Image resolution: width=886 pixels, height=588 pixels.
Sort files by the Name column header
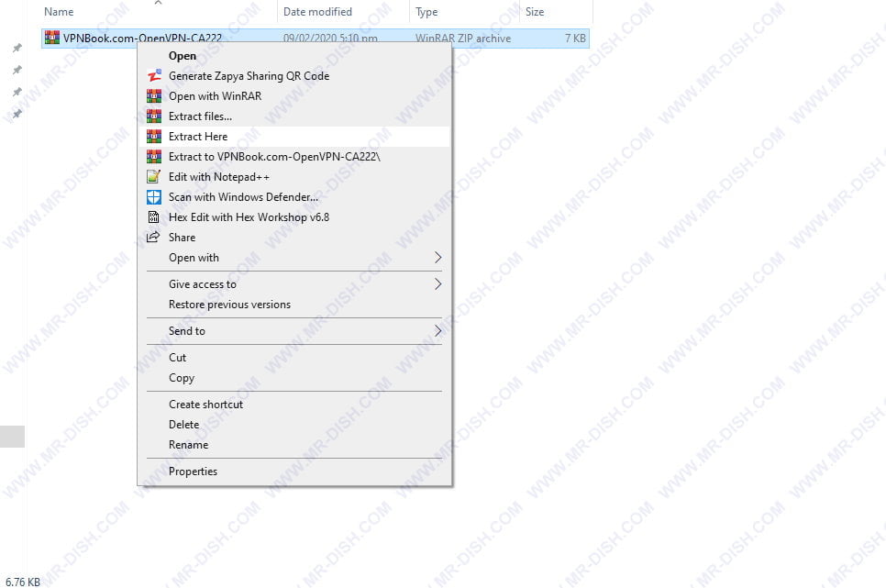59,12
